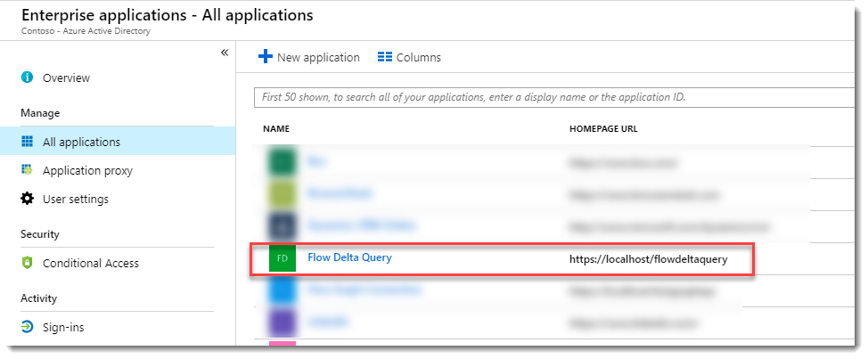Open the Flow Delta Query application

pyautogui.click(x=349, y=257)
